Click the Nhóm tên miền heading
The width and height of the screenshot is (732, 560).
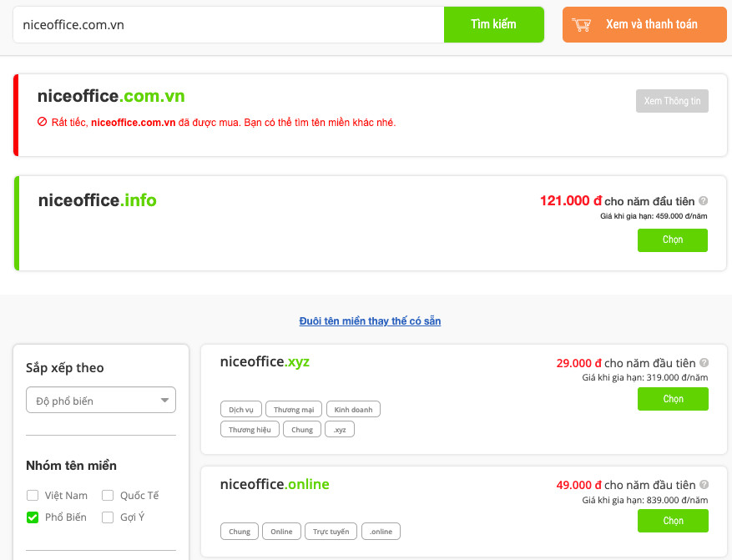click(x=72, y=465)
